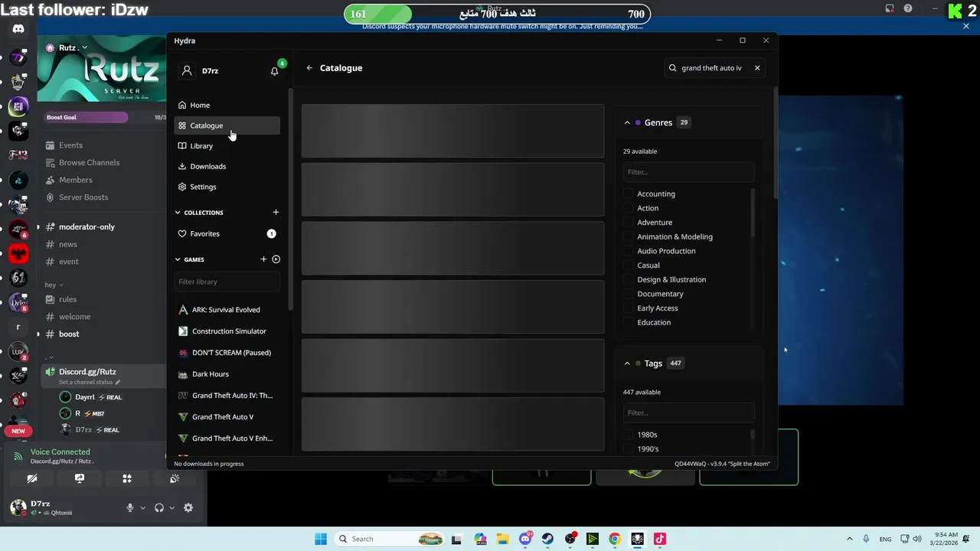Image resolution: width=980 pixels, height=551 pixels.
Task: Check the Casual genre
Action: click(x=629, y=266)
